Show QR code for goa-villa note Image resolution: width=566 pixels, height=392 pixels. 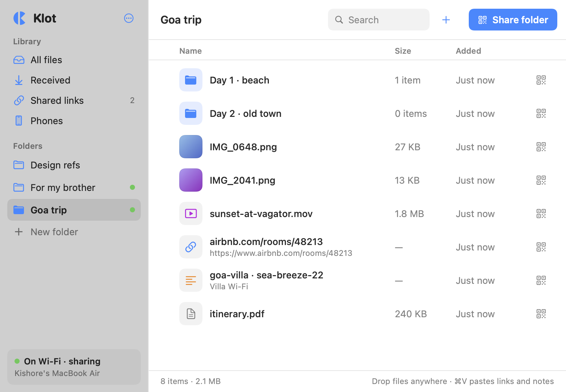click(x=541, y=280)
